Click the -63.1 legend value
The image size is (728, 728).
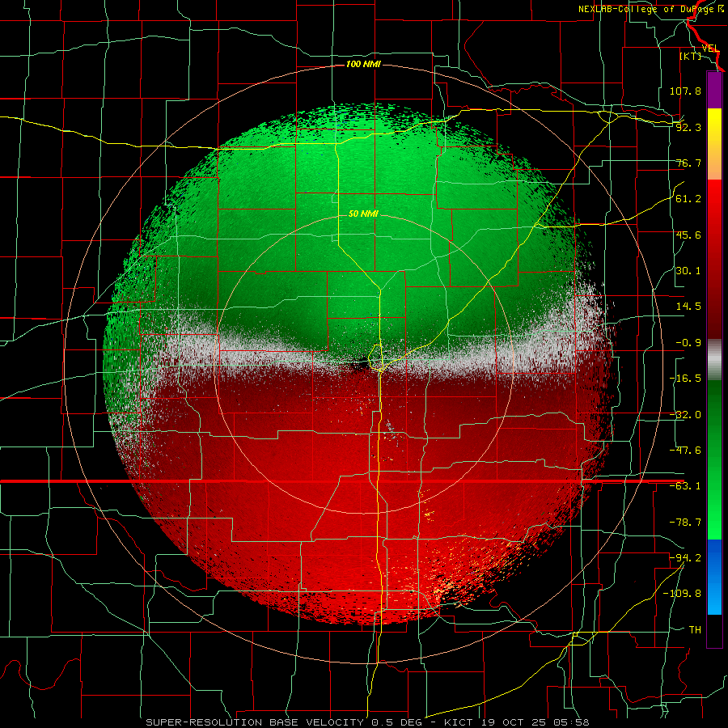tap(685, 486)
